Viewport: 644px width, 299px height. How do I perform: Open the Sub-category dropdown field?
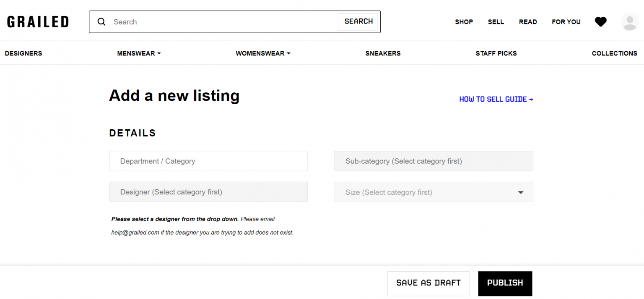coord(434,161)
